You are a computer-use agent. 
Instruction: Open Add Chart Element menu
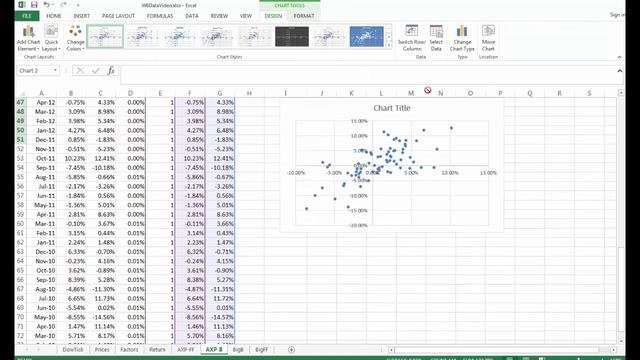tap(28, 38)
